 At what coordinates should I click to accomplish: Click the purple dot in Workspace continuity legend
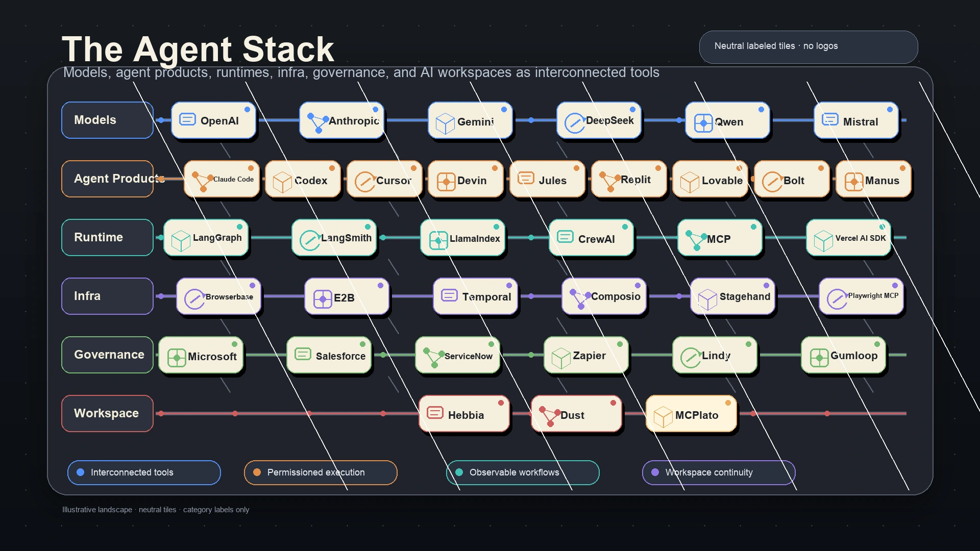(x=655, y=472)
